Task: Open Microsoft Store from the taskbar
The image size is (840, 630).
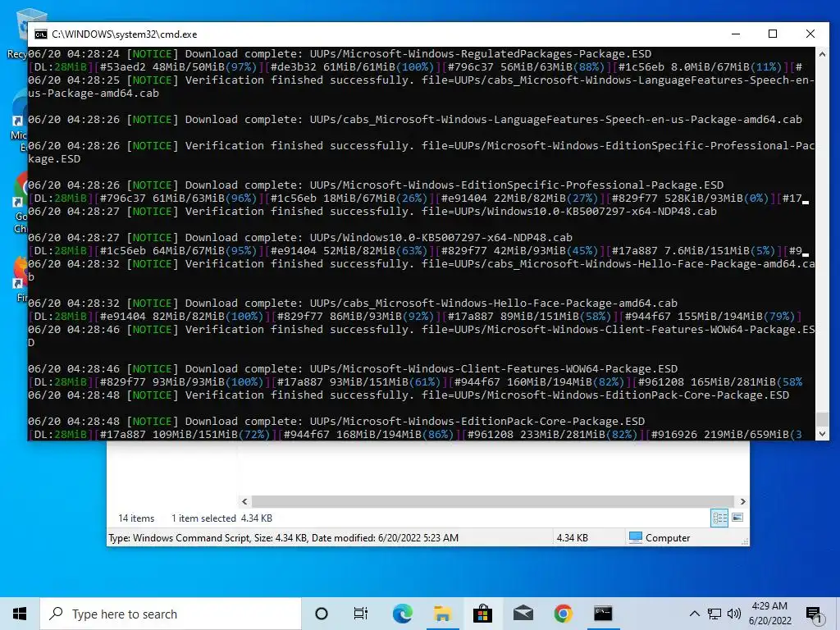Action: [x=482, y=614]
